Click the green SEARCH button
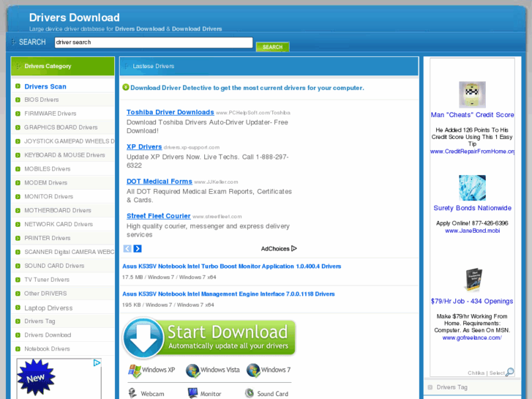This screenshot has width=532, height=399. click(272, 47)
